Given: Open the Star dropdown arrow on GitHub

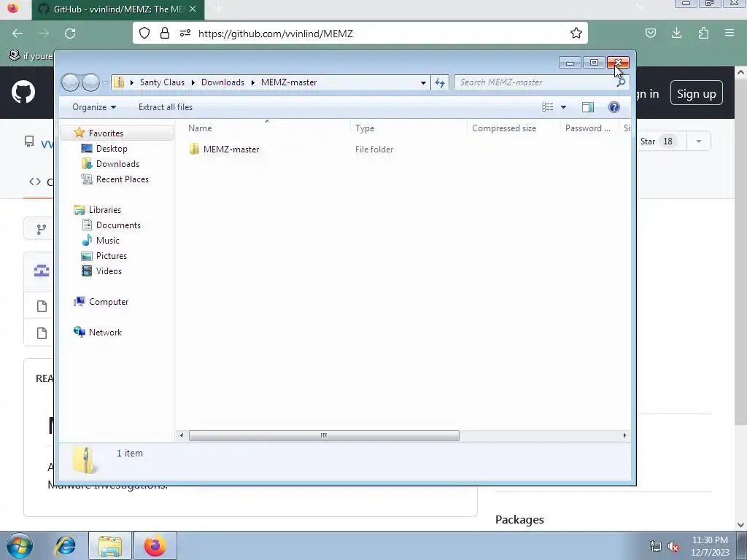Looking at the screenshot, I should coord(698,141).
